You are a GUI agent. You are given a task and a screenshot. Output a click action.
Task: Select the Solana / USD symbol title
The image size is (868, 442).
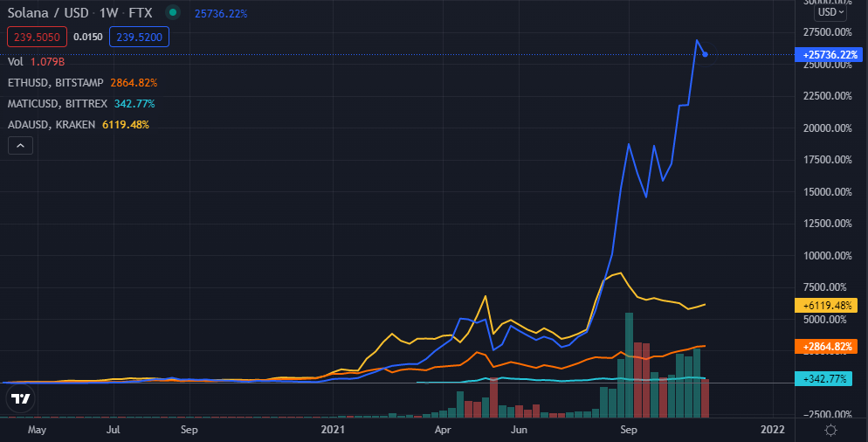click(48, 13)
